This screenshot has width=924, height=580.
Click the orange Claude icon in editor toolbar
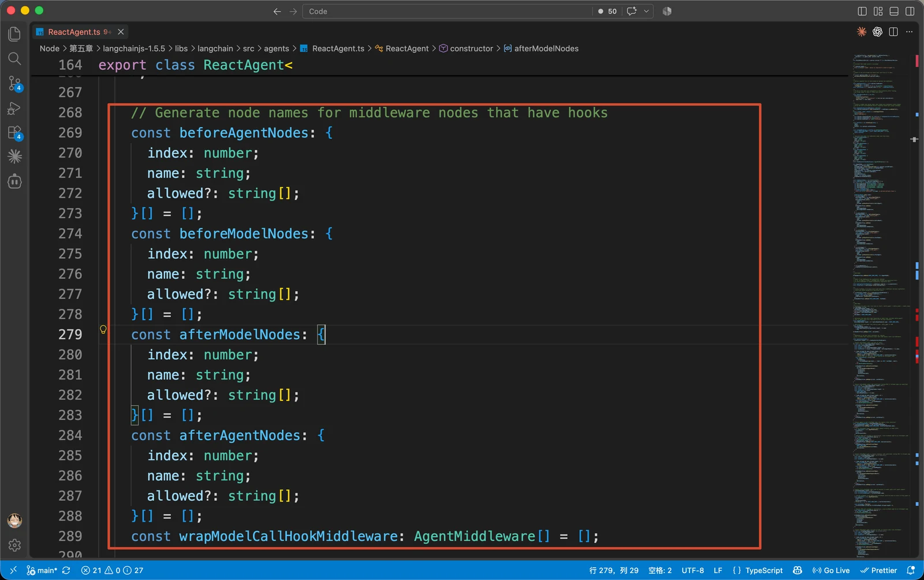click(862, 32)
